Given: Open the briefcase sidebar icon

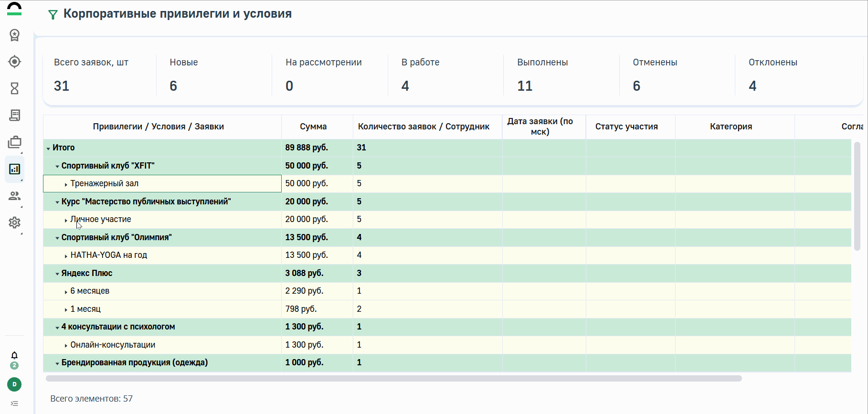Looking at the screenshot, I should pos(15,142).
